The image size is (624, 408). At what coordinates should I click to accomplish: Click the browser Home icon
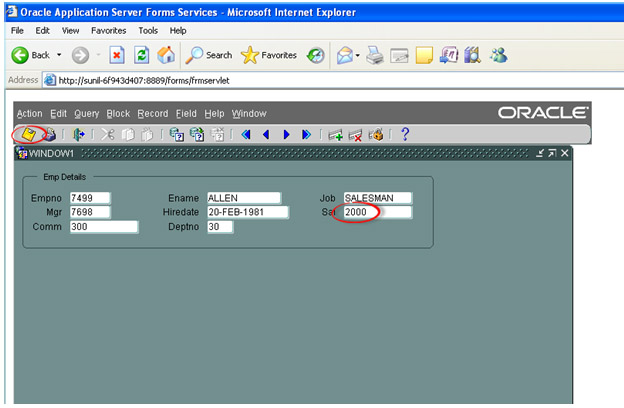pos(166,55)
